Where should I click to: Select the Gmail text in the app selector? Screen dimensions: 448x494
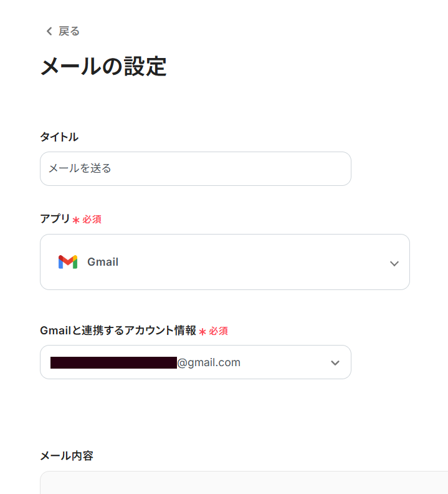[x=103, y=262]
